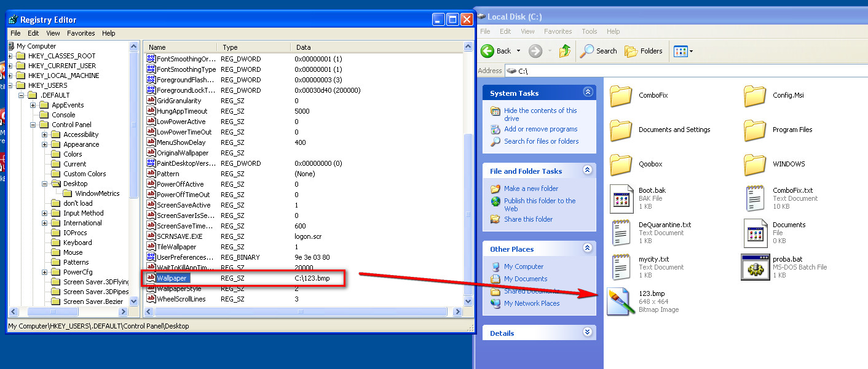868x369 pixels.
Task: Select the WallpaperStyle value
Action: 179,289
